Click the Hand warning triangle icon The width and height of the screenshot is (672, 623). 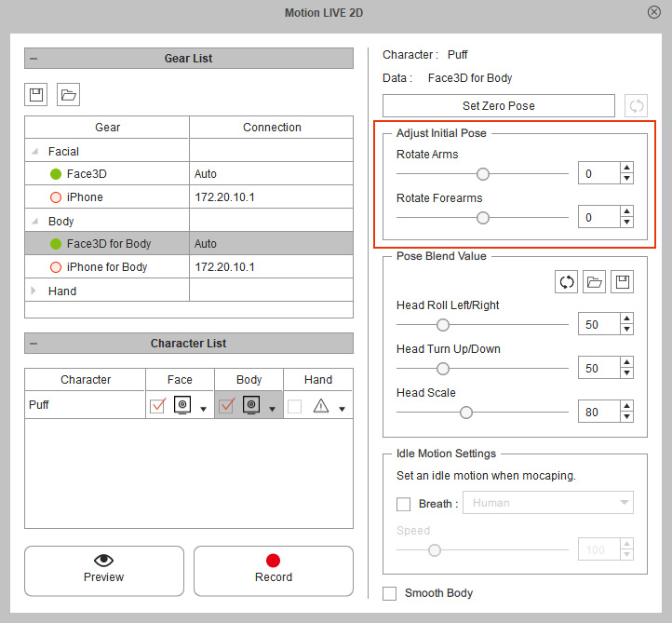click(x=321, y=406)
